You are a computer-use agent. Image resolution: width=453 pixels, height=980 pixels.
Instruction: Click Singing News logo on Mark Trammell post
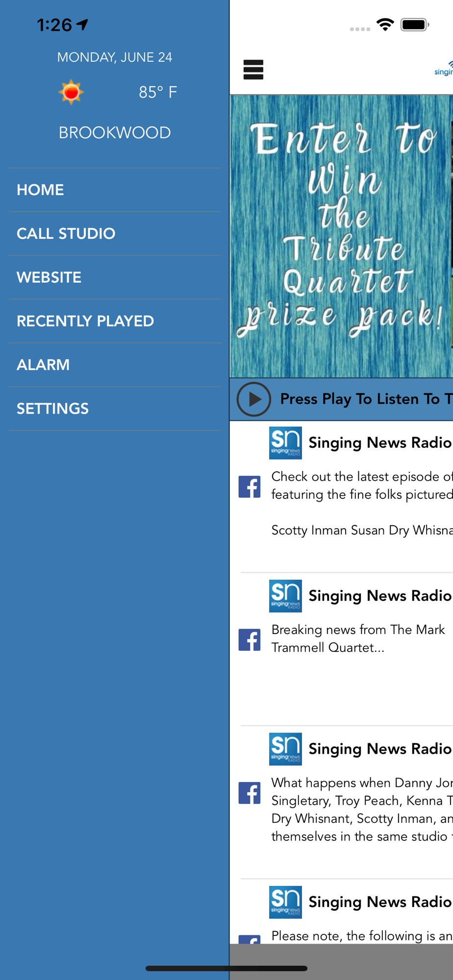[285, 596]
